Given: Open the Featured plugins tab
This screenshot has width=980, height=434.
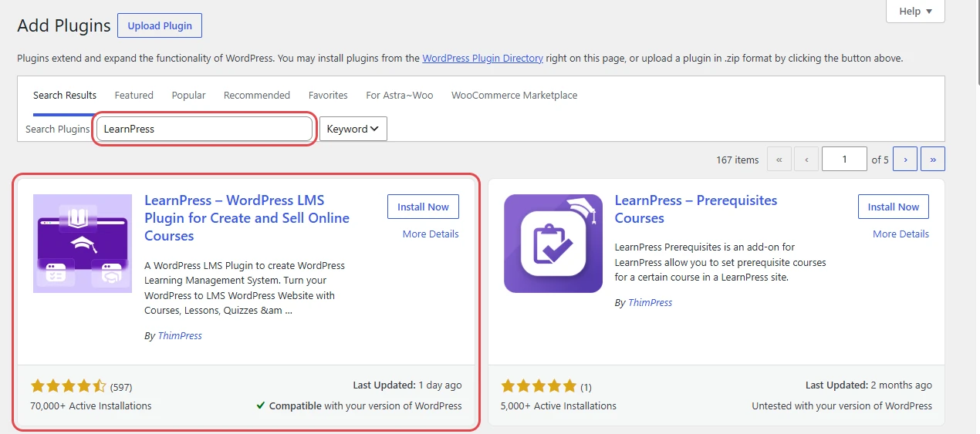Looking at the screenshot, I should point(134,96).
